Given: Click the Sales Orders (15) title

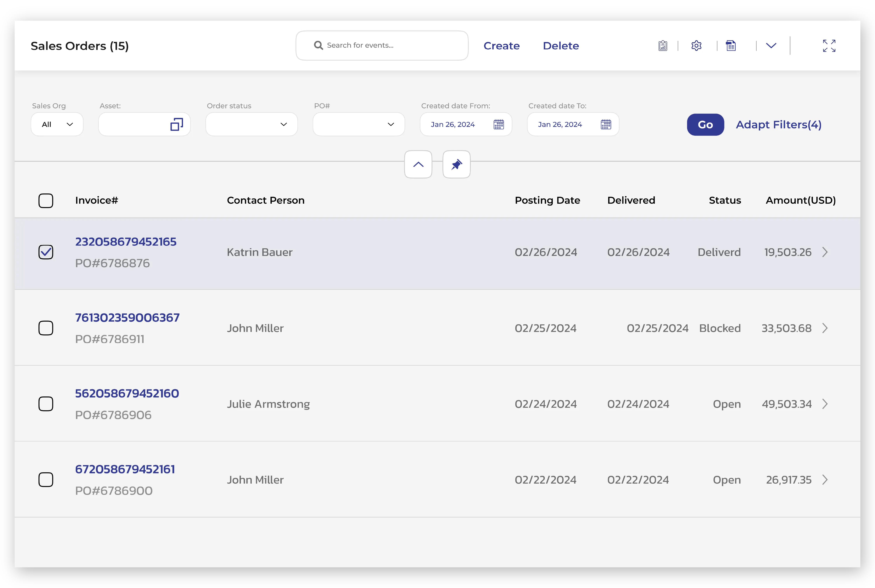Looking at the screenshot, I should [x=80, y=46].
